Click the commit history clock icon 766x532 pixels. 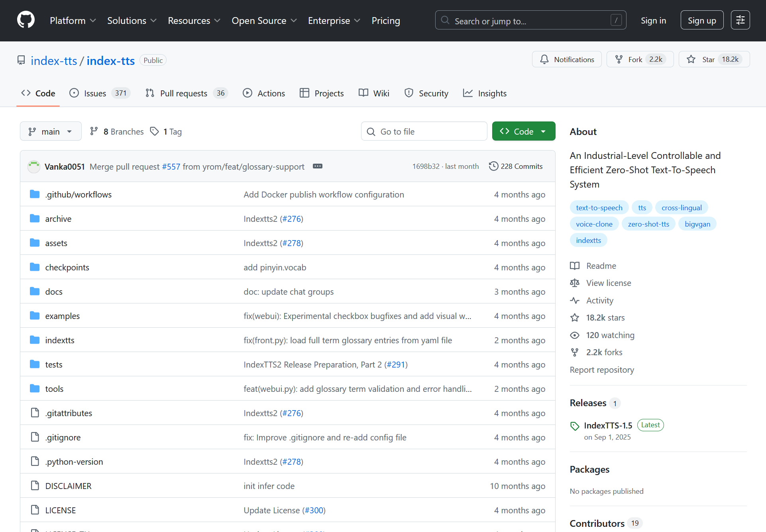click(493, 166)
